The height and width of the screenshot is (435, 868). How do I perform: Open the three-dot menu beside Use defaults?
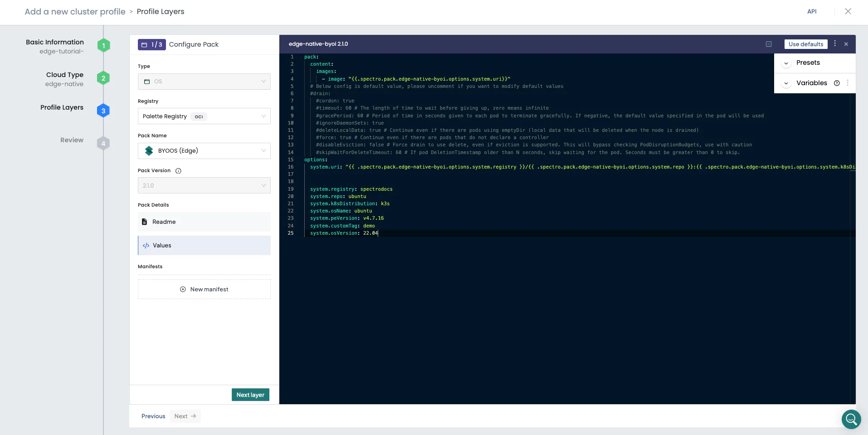point(835,44)
